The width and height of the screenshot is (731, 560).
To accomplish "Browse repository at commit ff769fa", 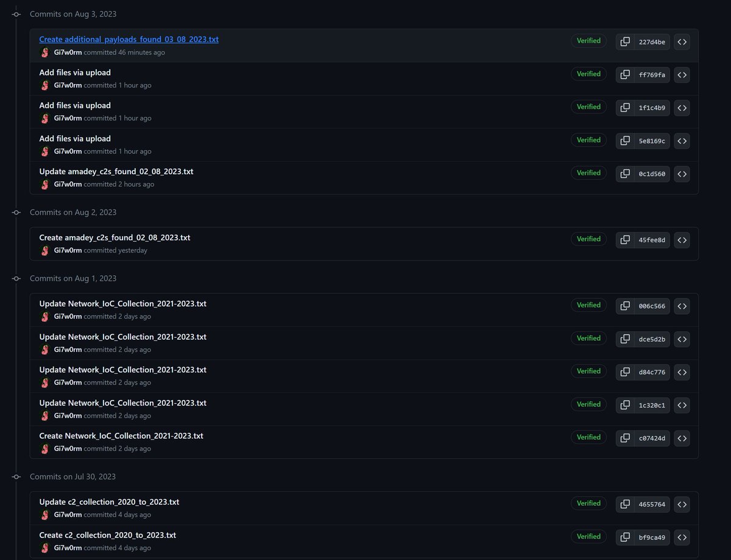I will point(682,75).
